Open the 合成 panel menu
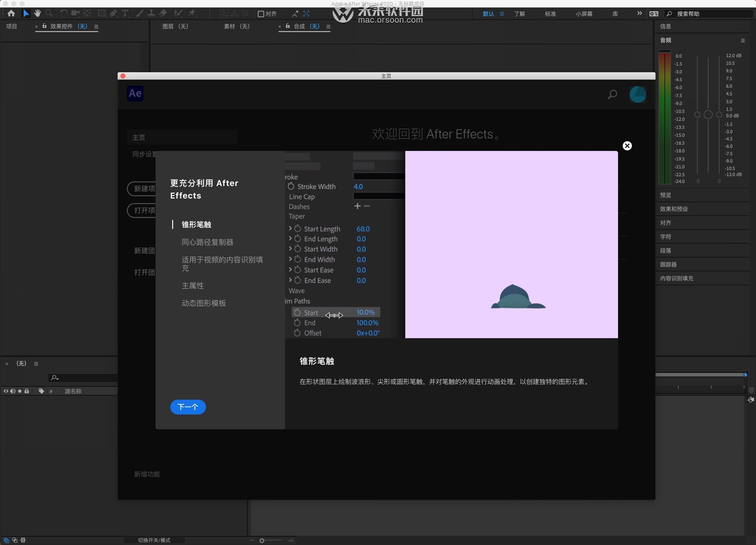Viewport: 756px width, 545px height. (328, 26)
